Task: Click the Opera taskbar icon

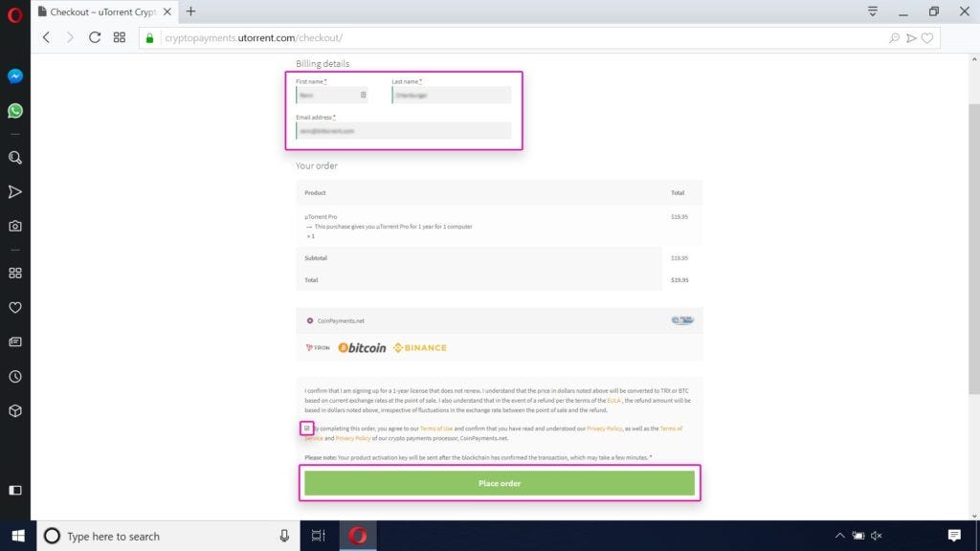Action: click(358, 536)
